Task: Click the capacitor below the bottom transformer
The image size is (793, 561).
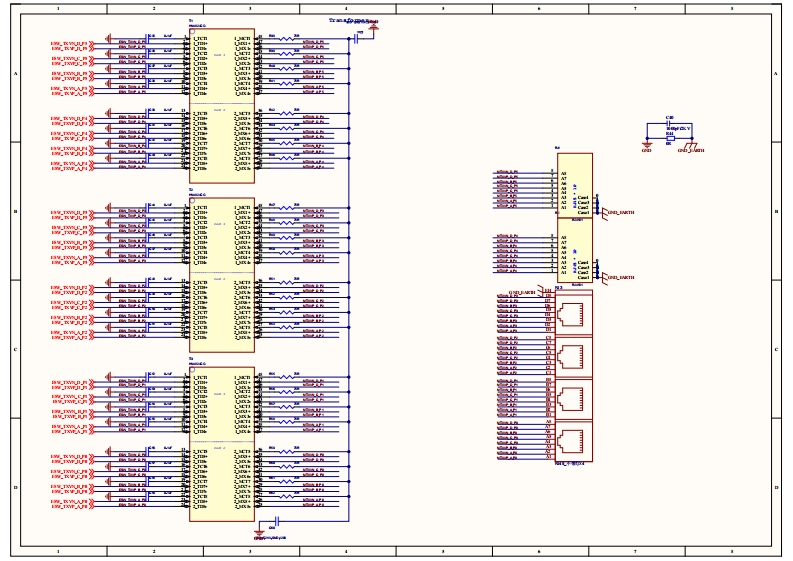Action: pyautogui.click(x=277, y=521)
